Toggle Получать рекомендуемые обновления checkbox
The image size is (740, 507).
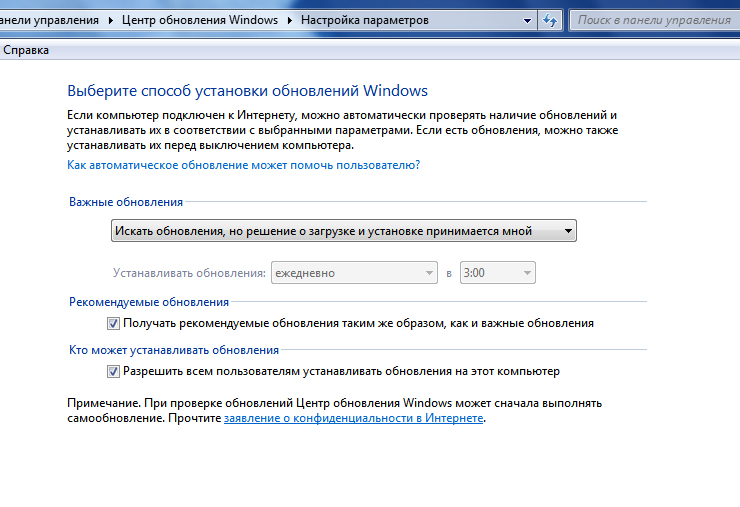[113, 323]
